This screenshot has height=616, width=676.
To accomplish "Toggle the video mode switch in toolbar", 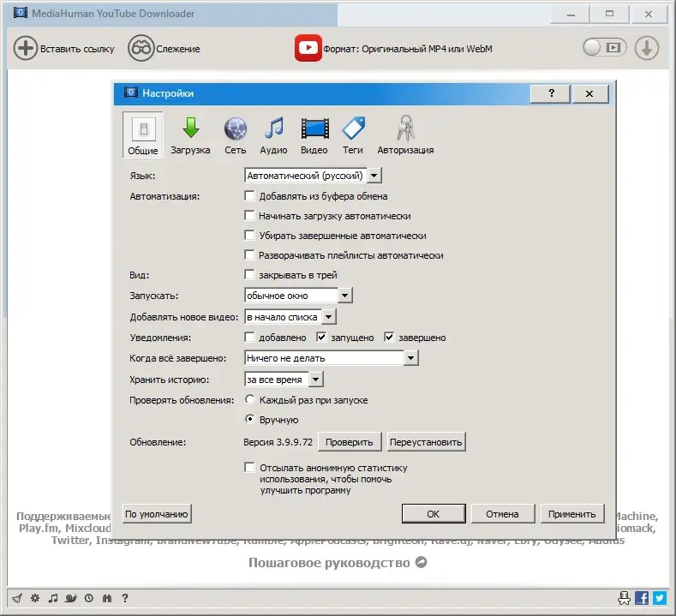I will tap(604, 47).
